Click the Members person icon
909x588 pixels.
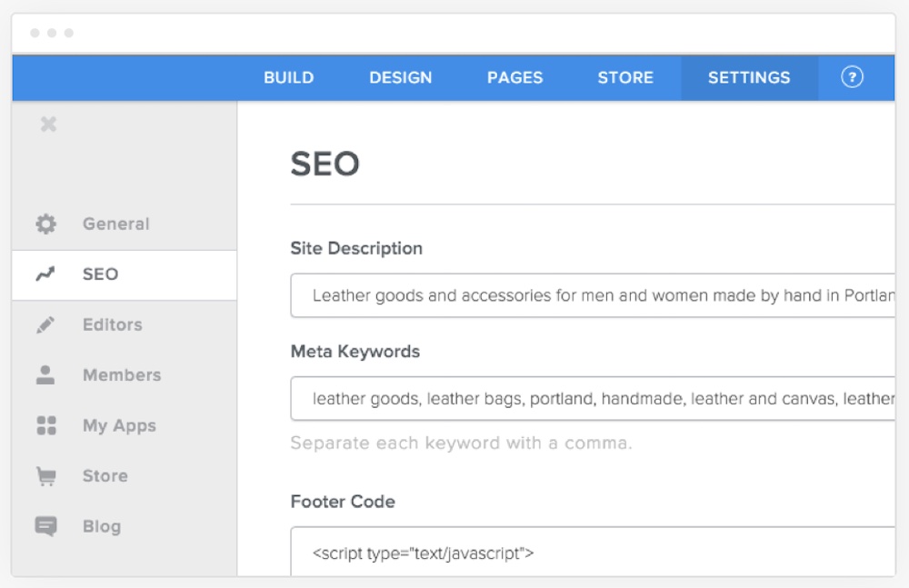point(45,375)
